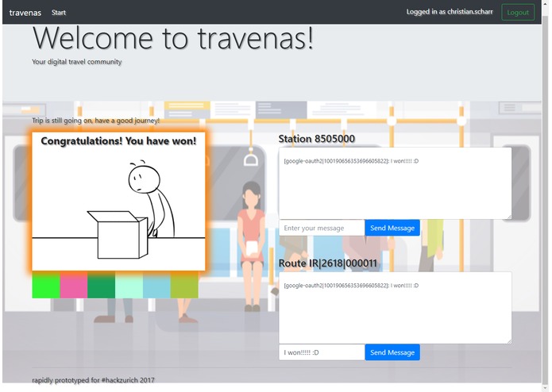Click 'rapidly prototyped for #hackzurich 2017' footer text

(93, 380)
